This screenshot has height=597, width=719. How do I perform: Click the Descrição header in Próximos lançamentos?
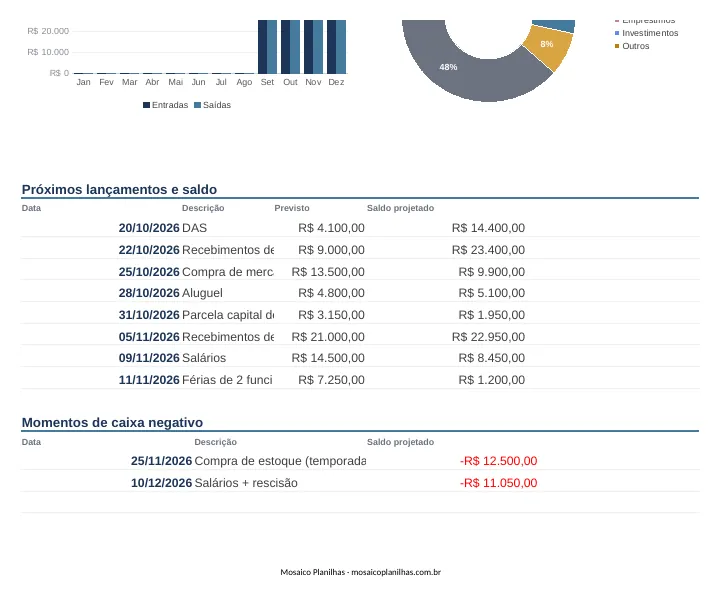click(x=203, y=208)
